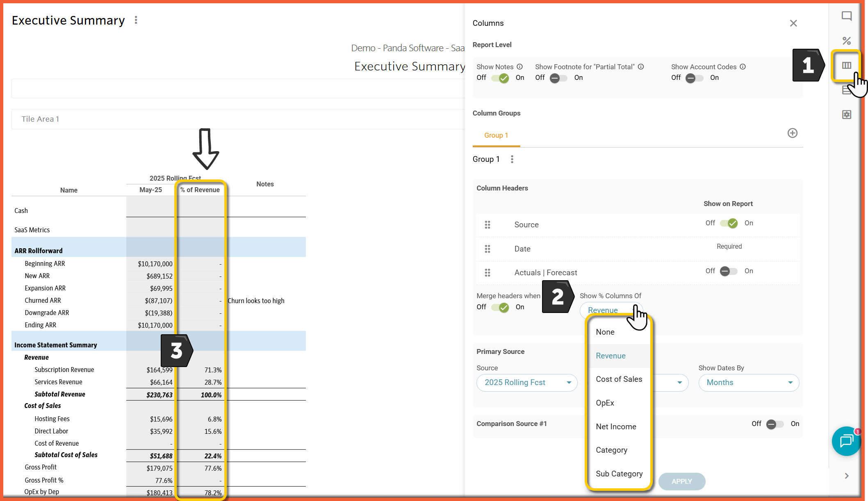
Task: Toggle Show Notes switch
Action: coord(500,78)
